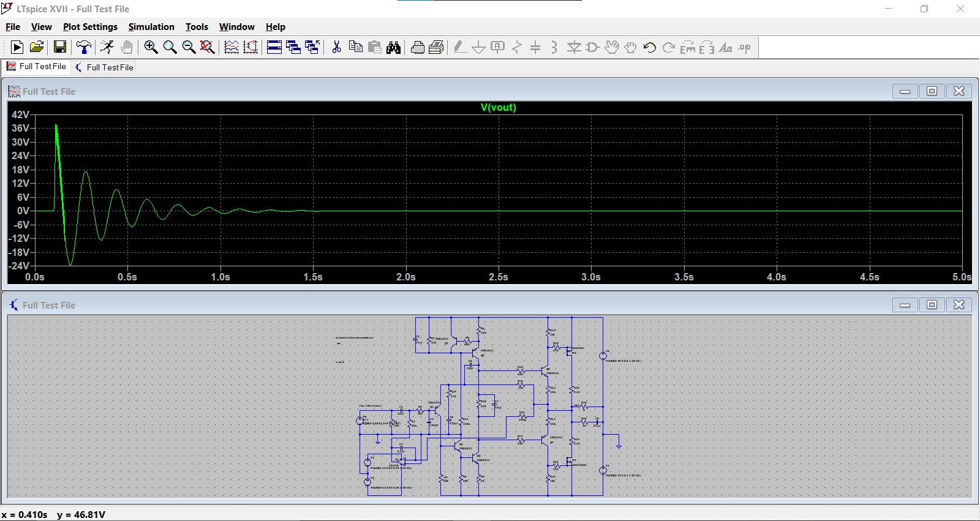This screenshot has width=980, height=521.
Task: Click the LTspice app icon in the title bar
Action: (x=7, y=9)
